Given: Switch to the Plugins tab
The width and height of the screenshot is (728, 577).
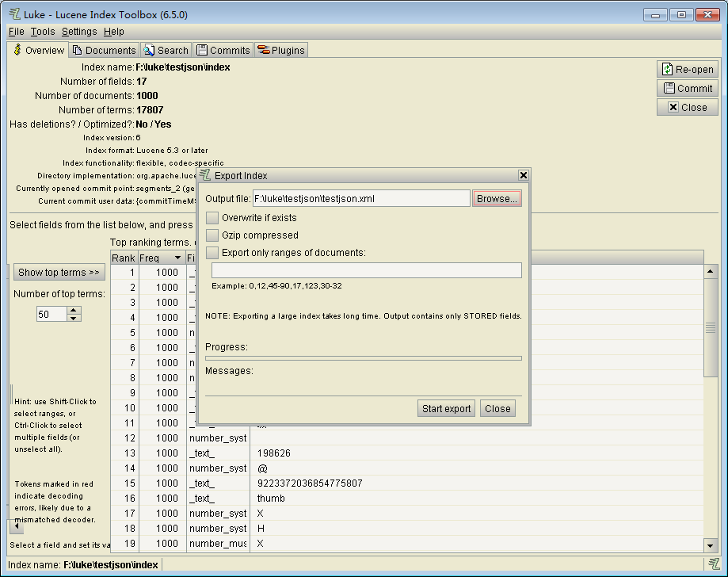Looking at the screenshot, I should point(281,50).
